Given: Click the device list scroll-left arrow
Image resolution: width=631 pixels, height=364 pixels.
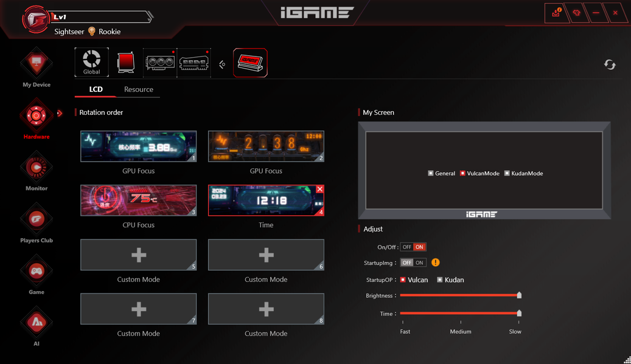Looking at the screenshot, I should (222, 64).
